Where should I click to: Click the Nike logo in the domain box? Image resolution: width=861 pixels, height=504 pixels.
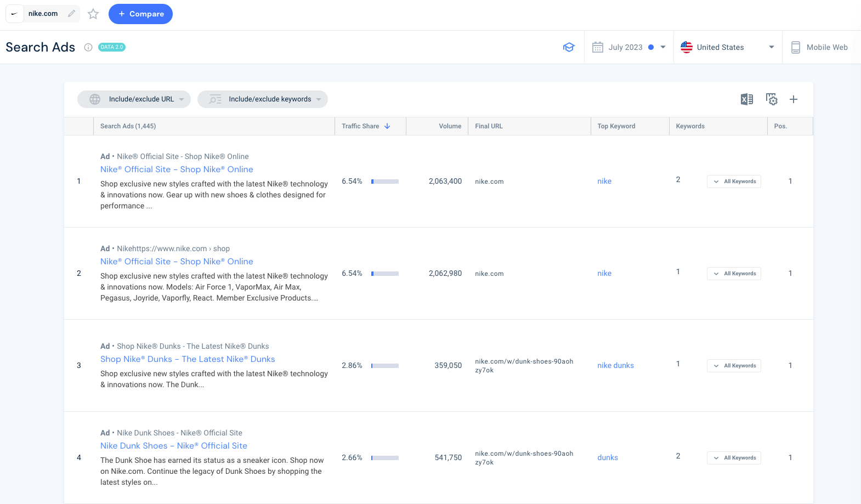[15, 14]
